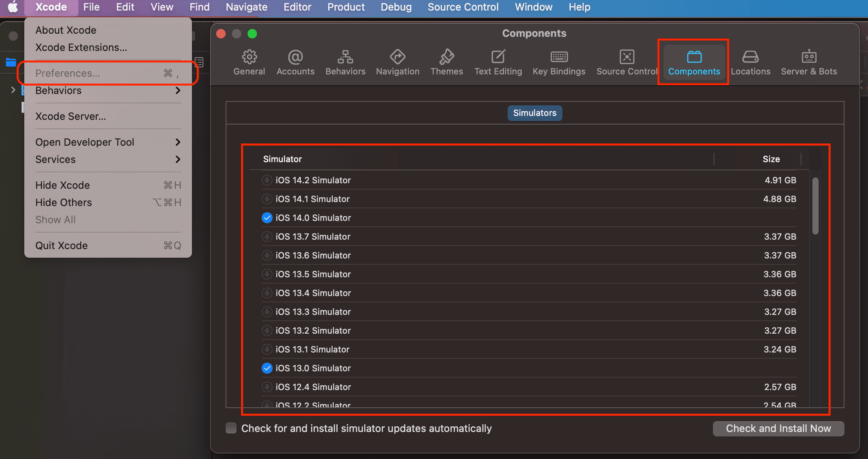This screenshot has width=868, height=459.
Task: Expand the project tree disclosure arrow in the Xcode project window
Action: click(x=13, y=90)
